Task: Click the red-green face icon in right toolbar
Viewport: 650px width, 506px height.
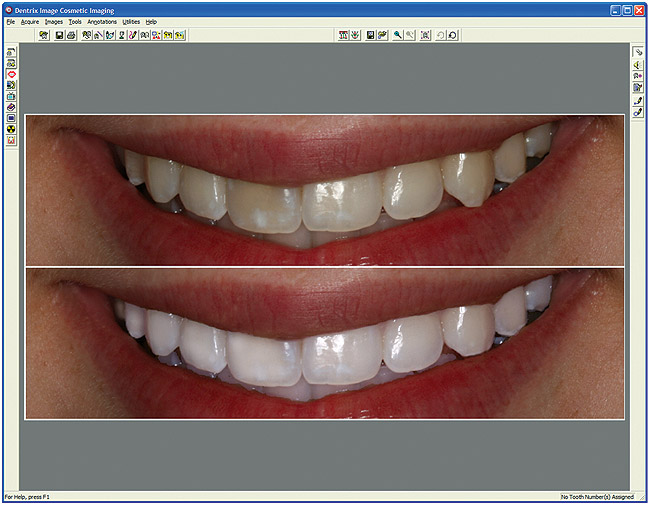Action: [x=355, y=35]
